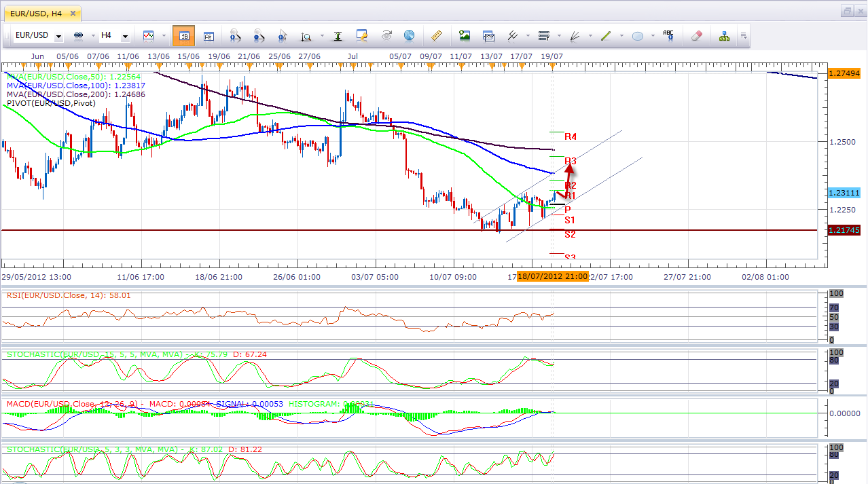Expand the Fibonacci tool dropdown arrow
Image resolution: width=868 pixels, height=484 pixels.
(558, 36)
